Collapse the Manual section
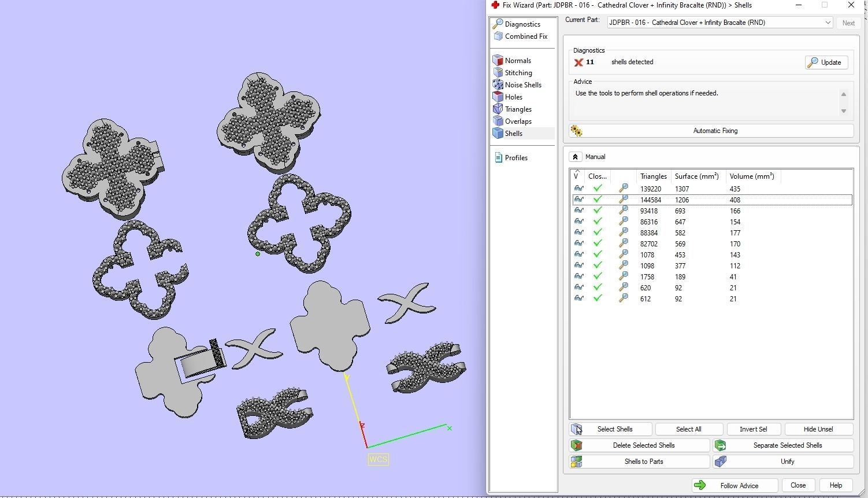 (x=575, y=157)
